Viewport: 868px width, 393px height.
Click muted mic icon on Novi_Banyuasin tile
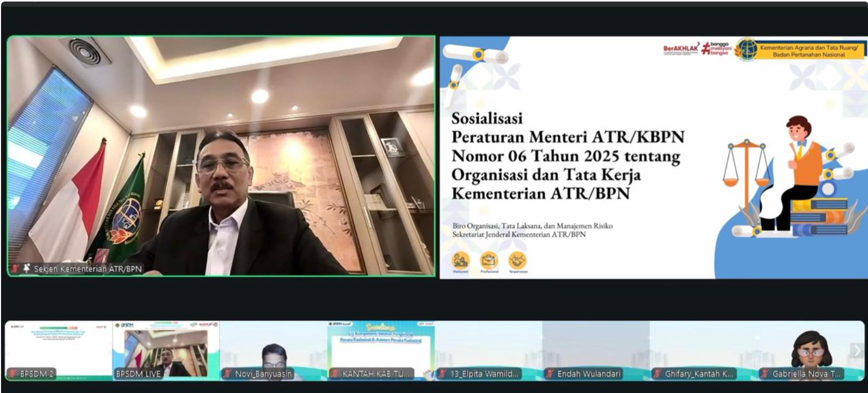pos(227,373)
